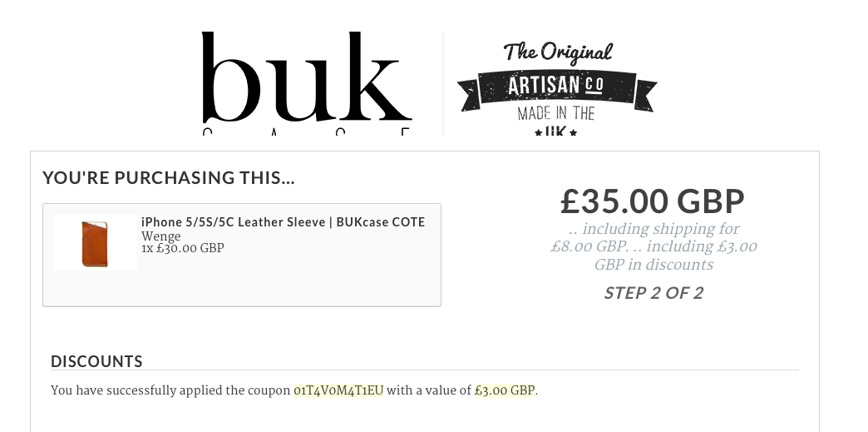868x432 pixels.
Task: Click the YOU'RE PURCHASING THIS heading
Action: (x=169, y=177)
